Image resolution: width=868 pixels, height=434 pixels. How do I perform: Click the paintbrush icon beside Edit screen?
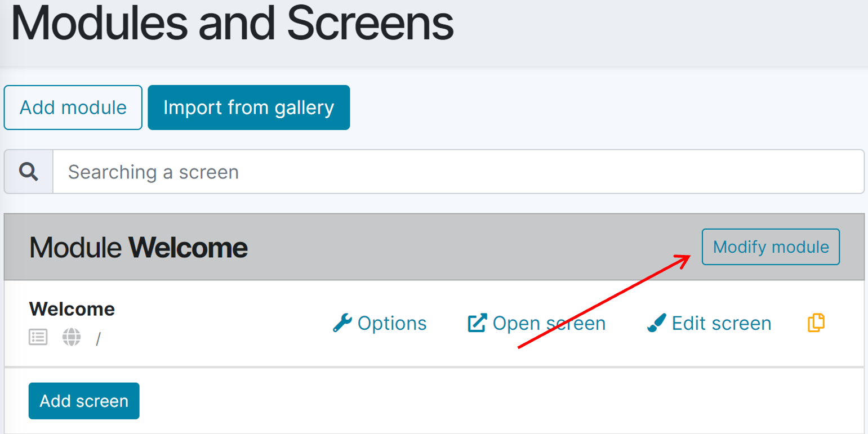pyautogui.click(x=656, y=323)
